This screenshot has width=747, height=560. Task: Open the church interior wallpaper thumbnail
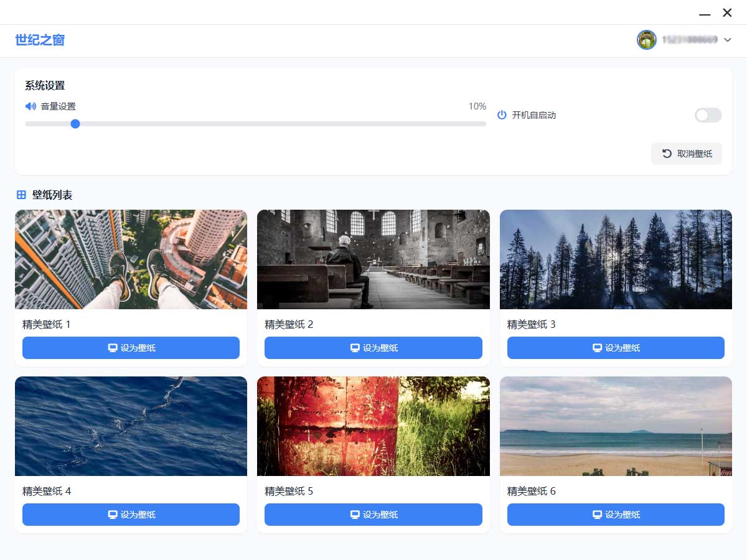(x=373, y=259)
